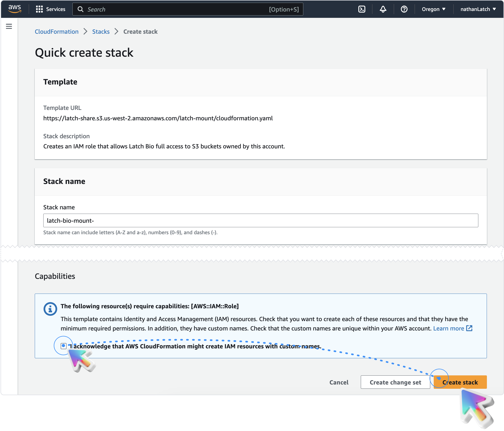
Task: Go to the CloudFormation breadcrumb
Action: pos(57,32)
